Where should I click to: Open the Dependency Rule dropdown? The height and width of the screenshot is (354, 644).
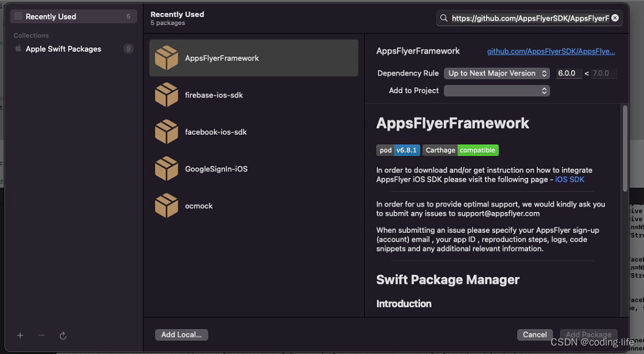(496, 74)
